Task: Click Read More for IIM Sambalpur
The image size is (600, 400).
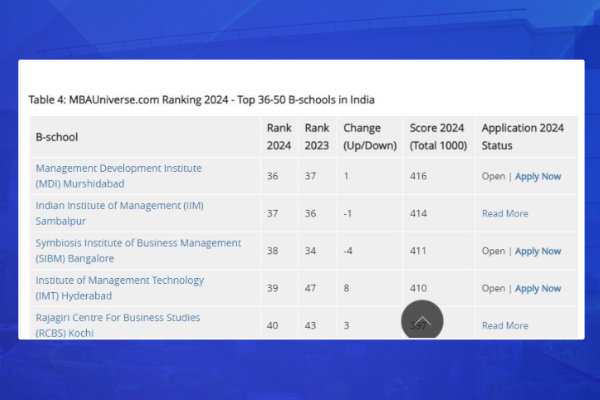Action: [x=505, y=214]
